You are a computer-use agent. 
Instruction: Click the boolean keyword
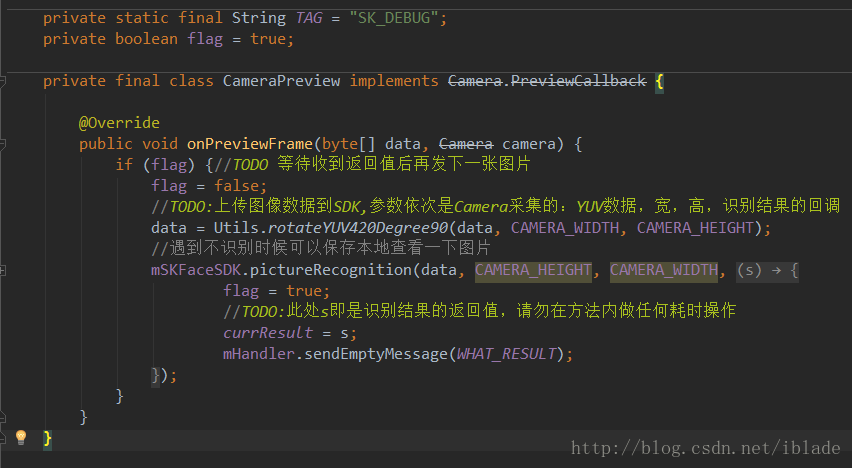pyautogui.click(x=146, y=39)
